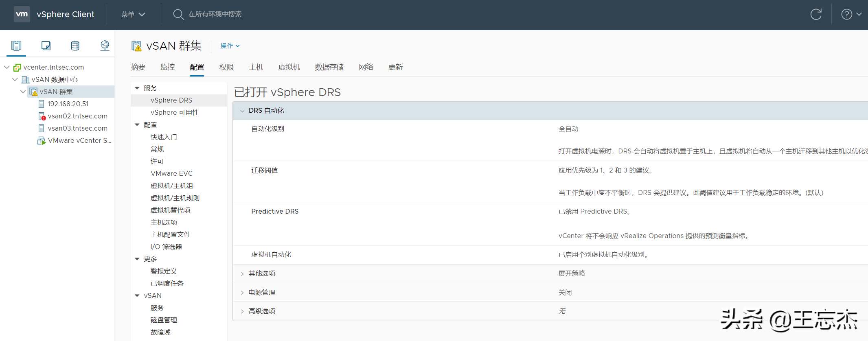This screenshot has width=868, height=341.
Task: Expand the 电源管理 row
Action: (x=243, y=293)
